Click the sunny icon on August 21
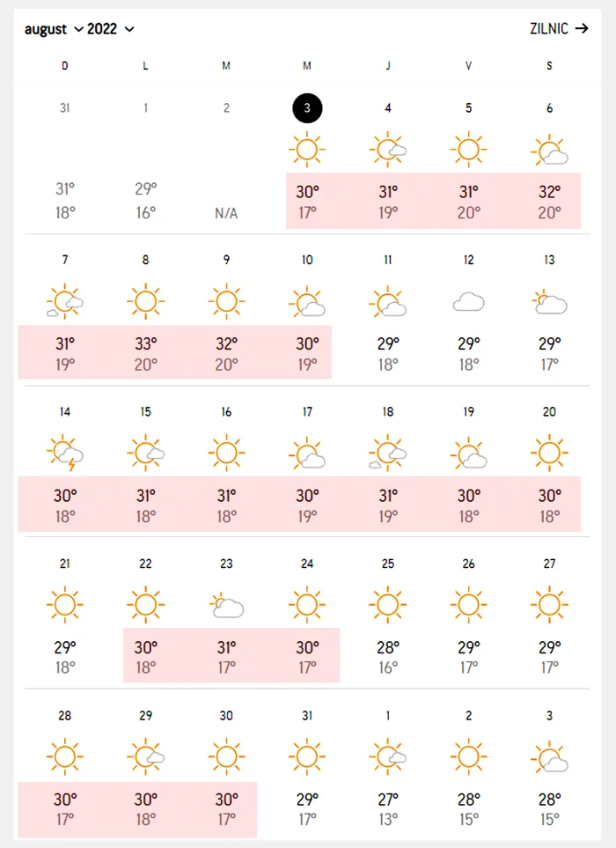This screenshot has width=616, height=848. (x=65, y=605)
